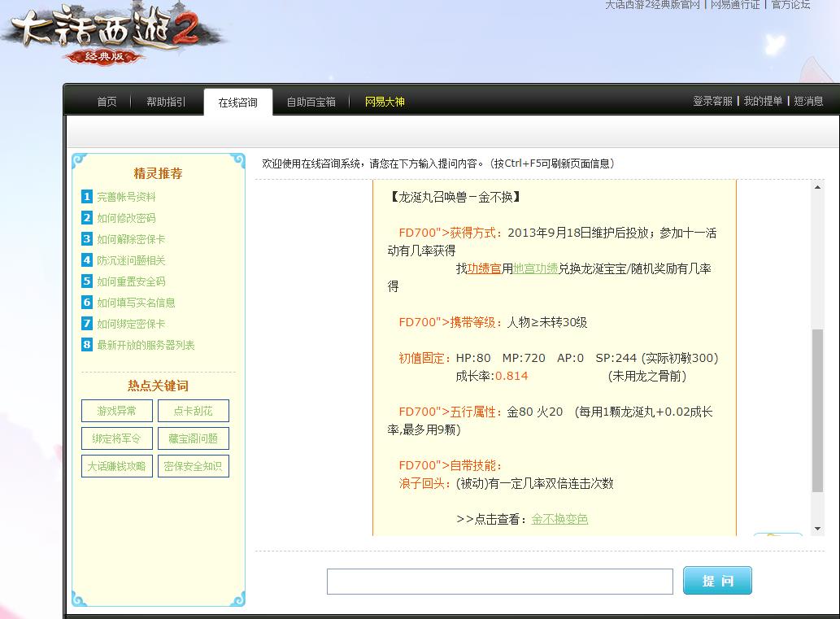
Task: Open 完善帐号资料 recommendation
Action: tap(126, 197)
